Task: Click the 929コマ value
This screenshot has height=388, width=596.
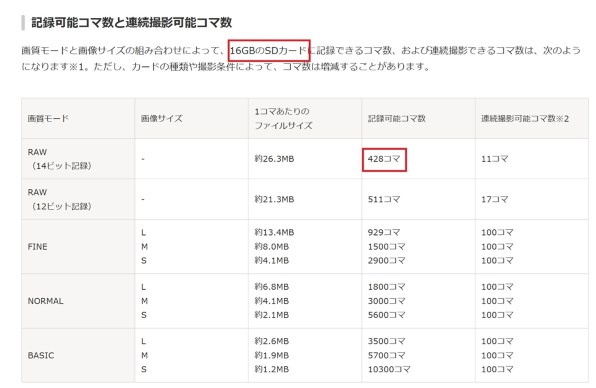Action: pos(384,232)
